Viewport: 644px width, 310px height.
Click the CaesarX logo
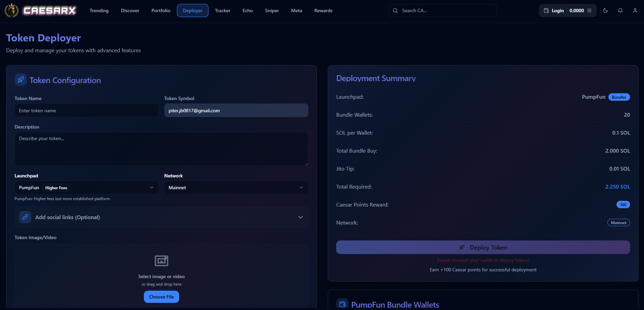pyautogui.click(x=41, y=10)
